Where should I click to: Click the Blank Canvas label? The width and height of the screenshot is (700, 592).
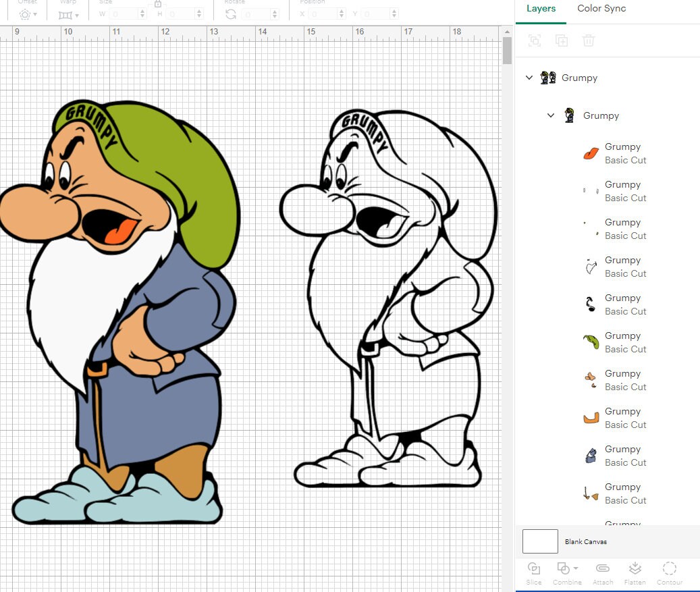586,541
